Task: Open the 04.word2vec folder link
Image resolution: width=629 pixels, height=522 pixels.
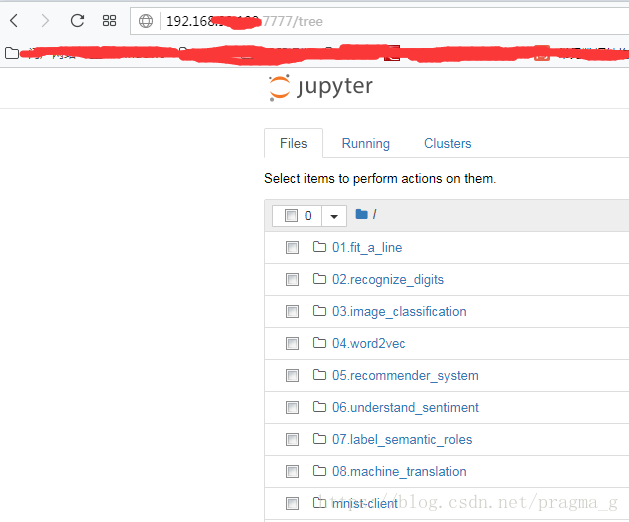Action: pyautogui.click(x=368, y=343)
